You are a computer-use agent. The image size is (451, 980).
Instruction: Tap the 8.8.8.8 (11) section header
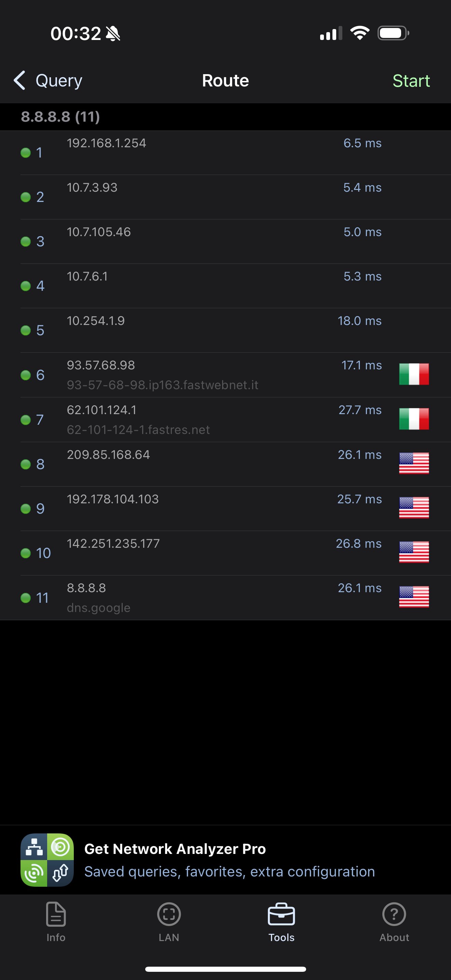point(60,117)
